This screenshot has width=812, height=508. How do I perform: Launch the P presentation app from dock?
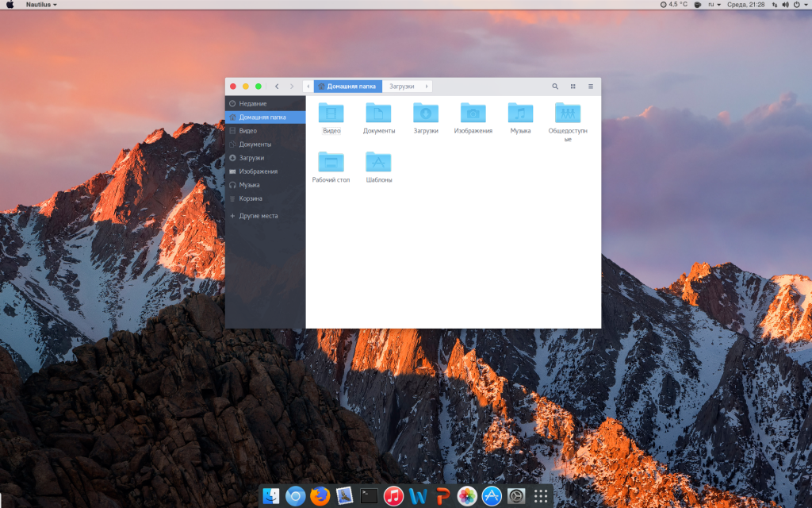click(x=442, y=496)
